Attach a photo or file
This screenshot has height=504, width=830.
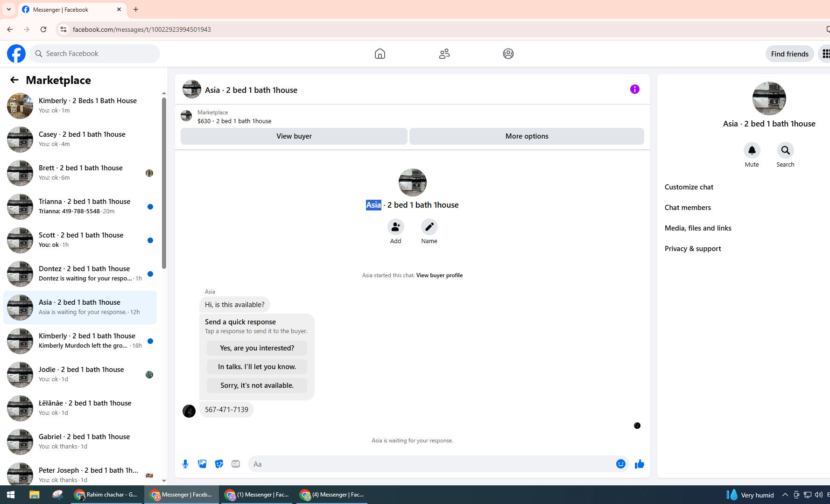[202, 464]
